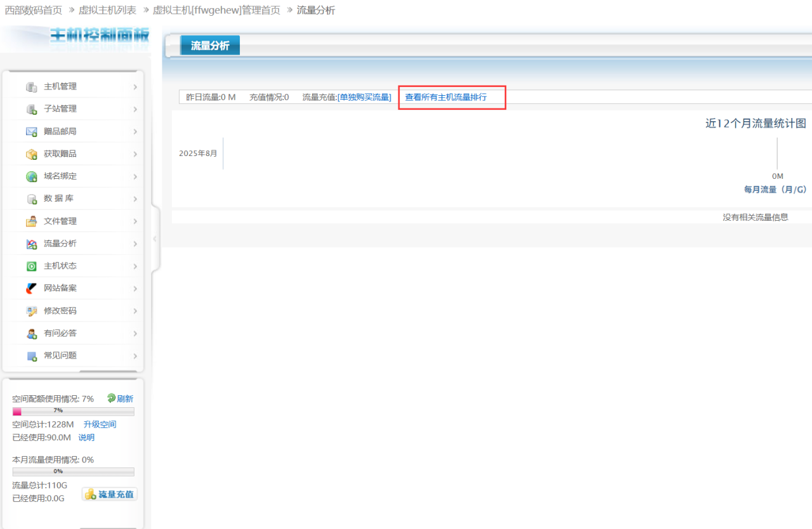
Task: Expand the 获取赠品 chevron arrow
Action: [135, 154]
